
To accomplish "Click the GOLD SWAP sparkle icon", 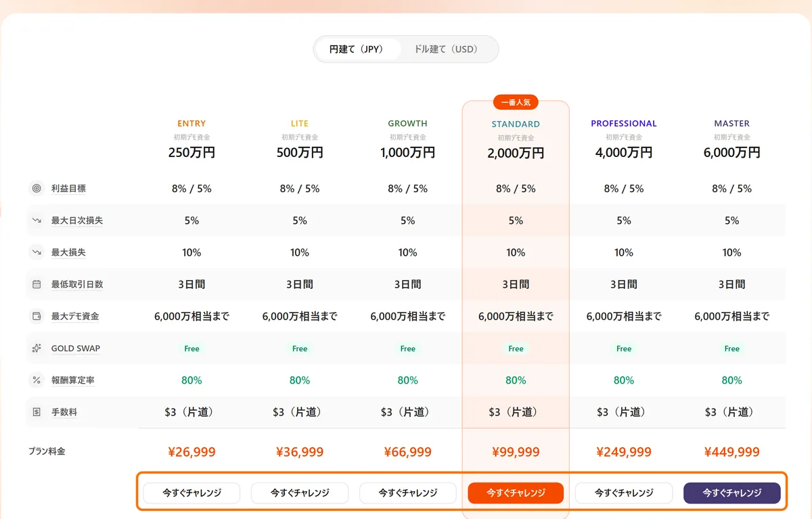I will 37,348.
